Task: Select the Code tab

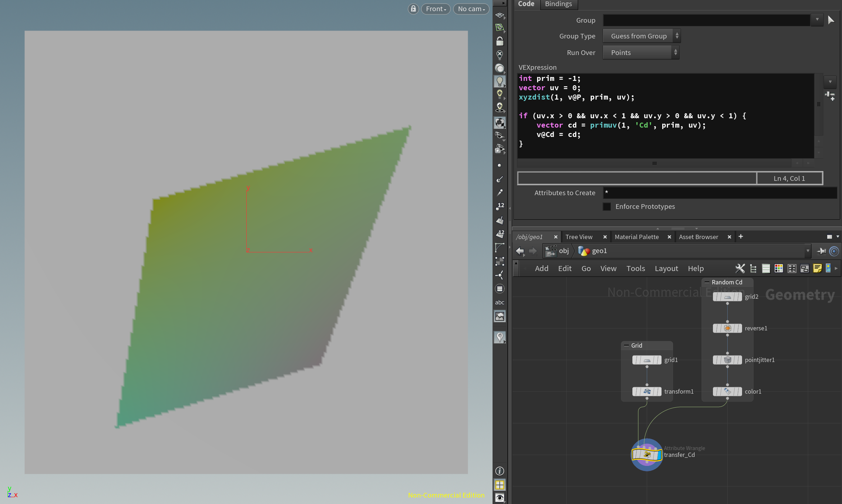Action: tap(526, 4)
